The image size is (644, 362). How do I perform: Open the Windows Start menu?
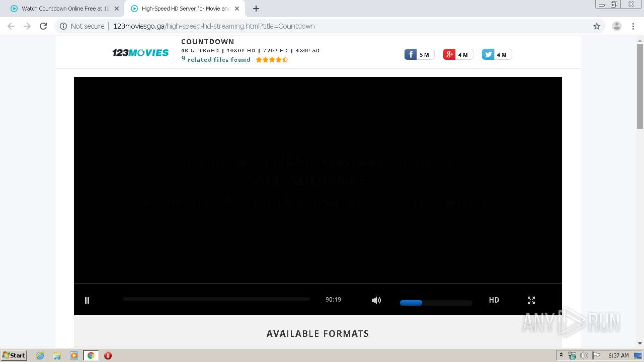tap(14, 355)
